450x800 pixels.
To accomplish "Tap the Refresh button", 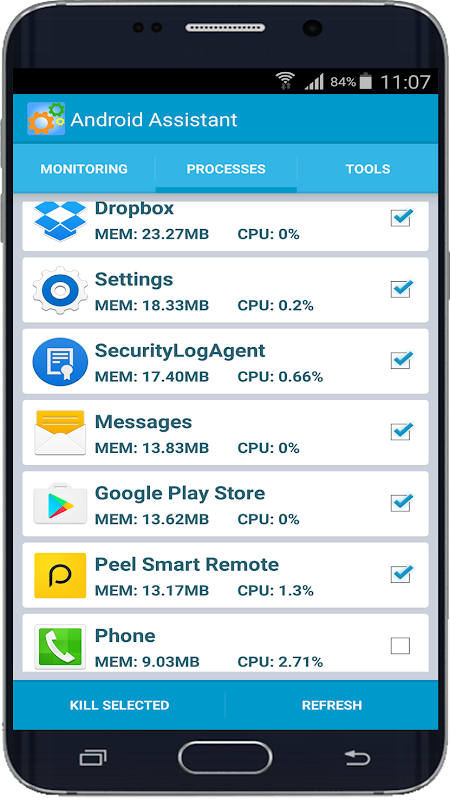I will pyautogui.click(x=332, y=705).
